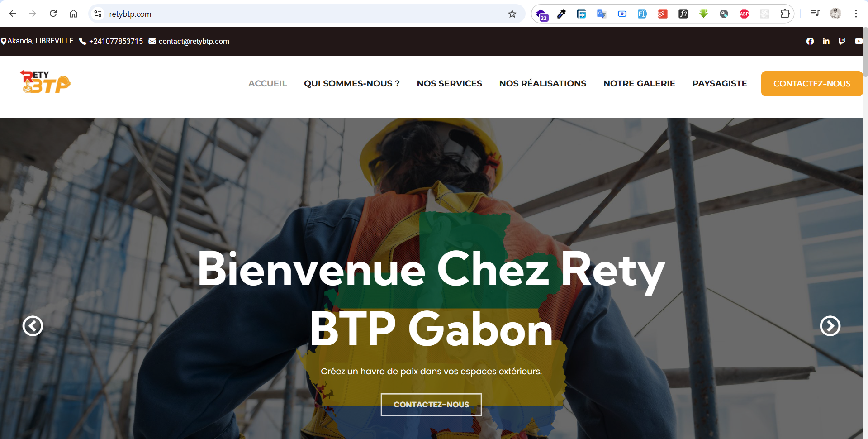Click the orange CONTACTEZ-NOUS header button
The width and height of the screenshot is (868, 439).
coord(811,84)
